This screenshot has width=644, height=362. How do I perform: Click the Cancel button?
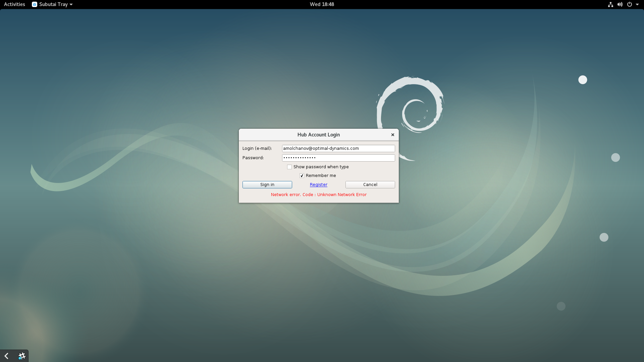(370, 184)
